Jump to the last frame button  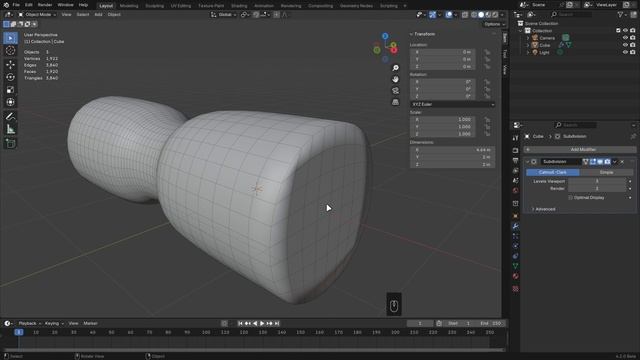(277, 323)
